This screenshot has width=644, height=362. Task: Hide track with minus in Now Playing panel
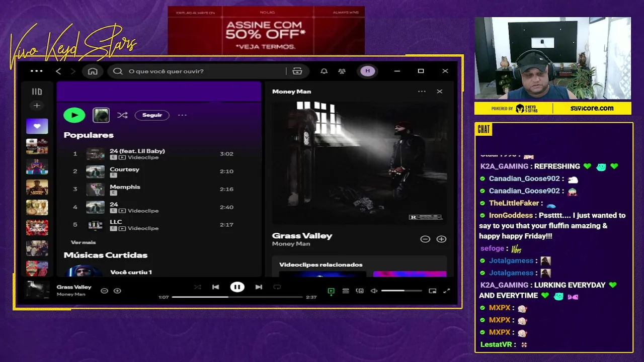(425, 239)
